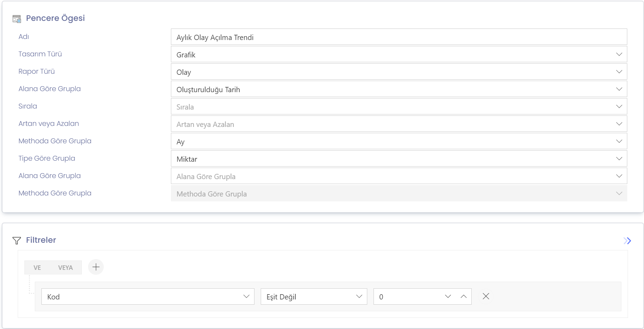Click the Filtreler funnel icon
644x329 pixels.
pyautogui.click(x=17, y=240)
